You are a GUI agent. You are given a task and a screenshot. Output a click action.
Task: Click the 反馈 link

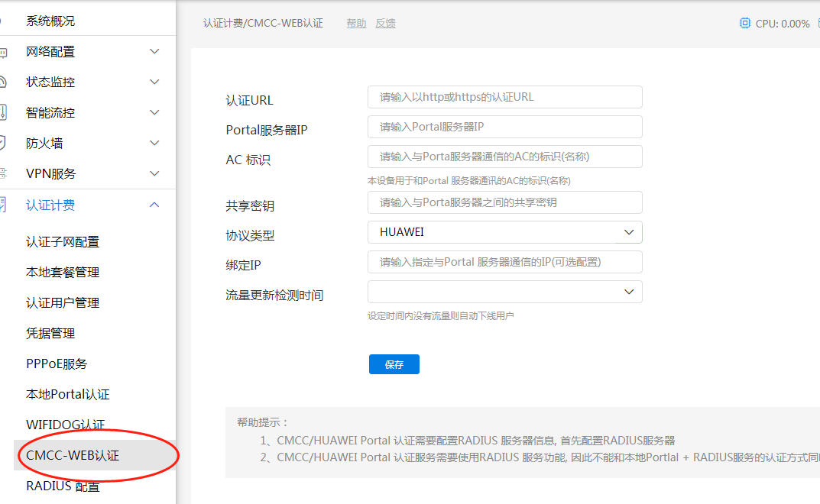click(385, 24)
